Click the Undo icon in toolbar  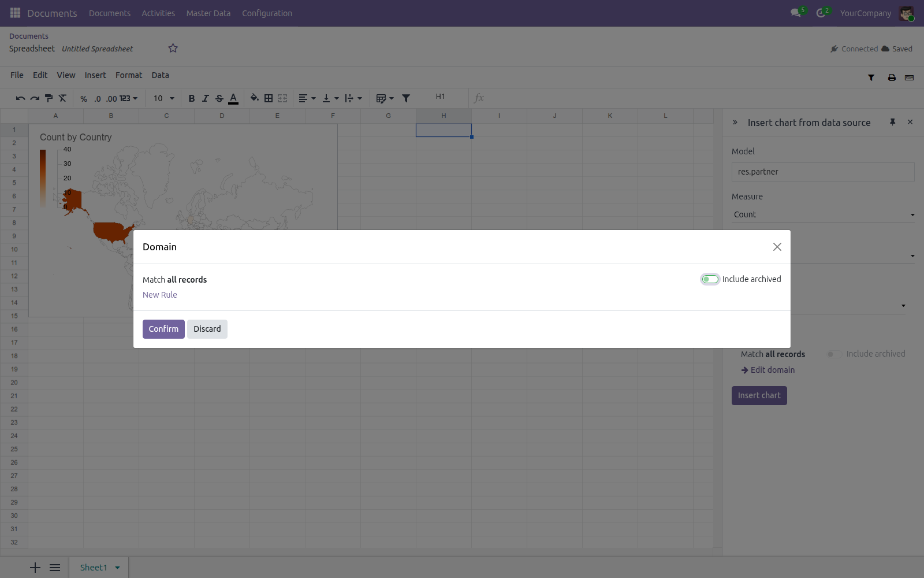pos(21,99)
